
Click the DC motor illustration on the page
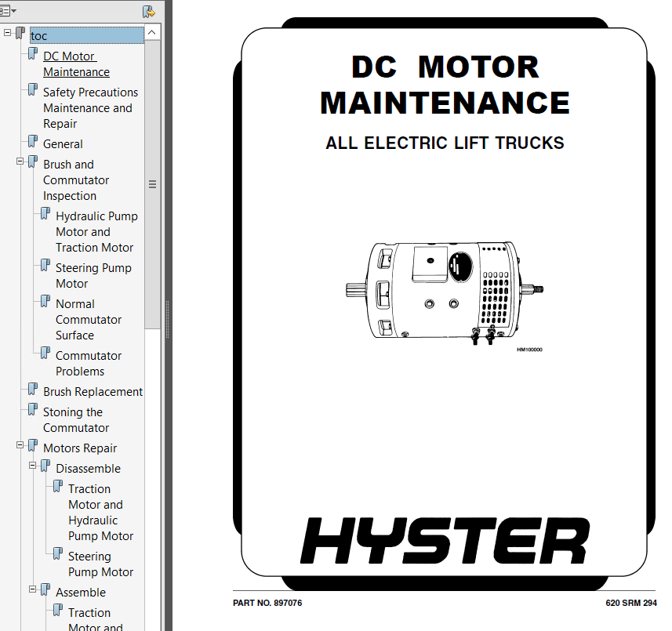tap(445, 294)
